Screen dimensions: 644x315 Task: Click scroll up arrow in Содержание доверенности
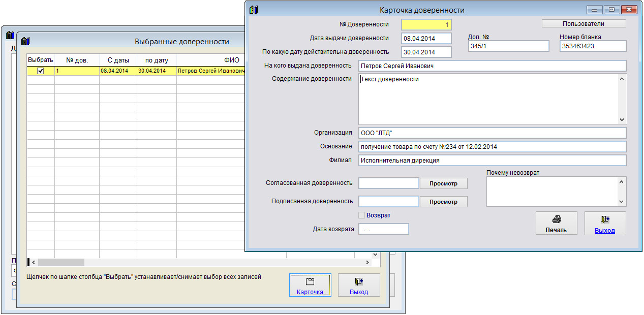622,78
